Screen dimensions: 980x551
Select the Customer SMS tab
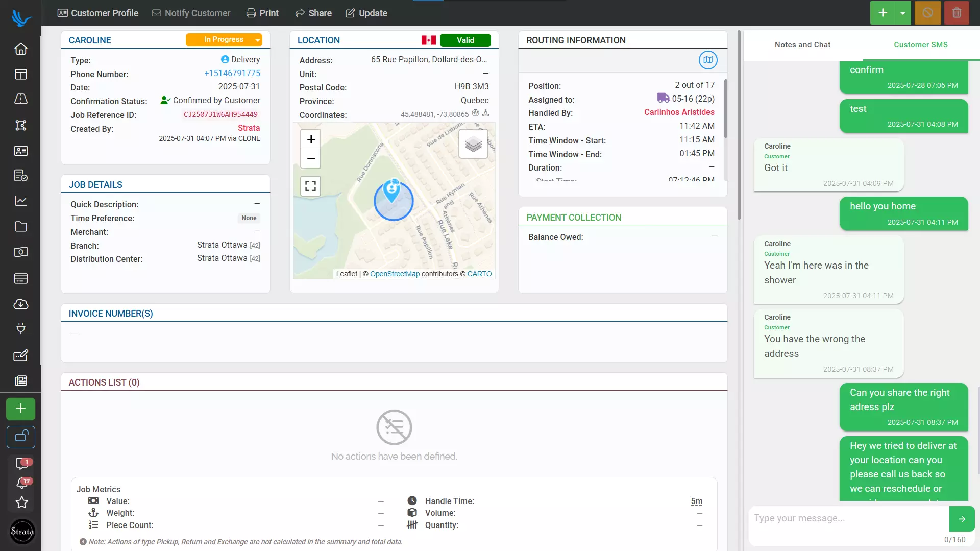[x=920, y=45]
